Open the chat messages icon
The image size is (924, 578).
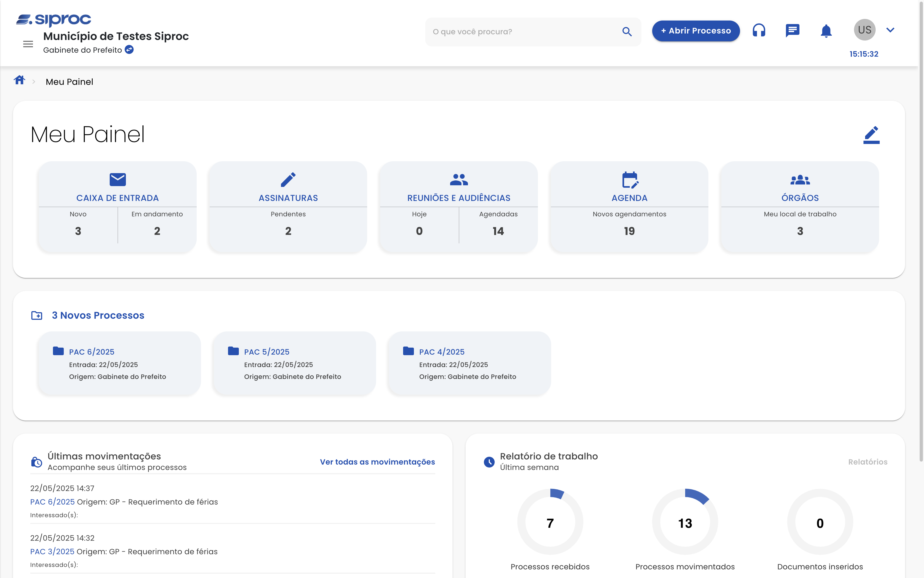coord(792,30)
